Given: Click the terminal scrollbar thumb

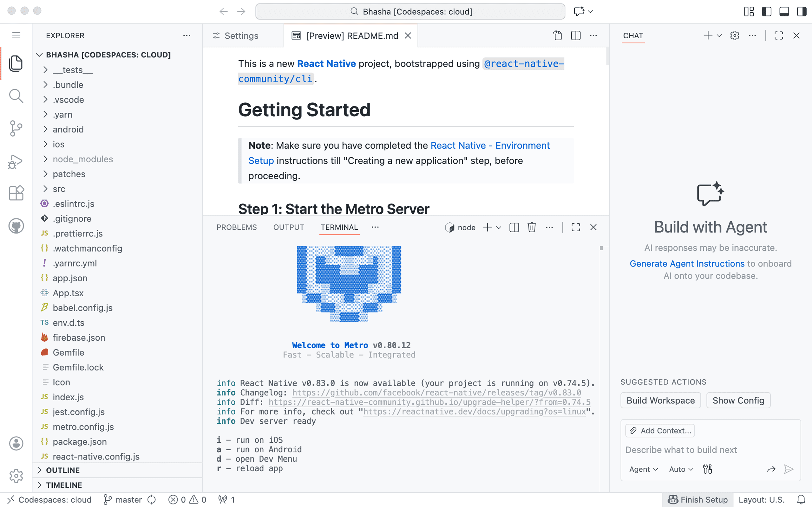Looking at the screenshot, I should pos(601,248).
